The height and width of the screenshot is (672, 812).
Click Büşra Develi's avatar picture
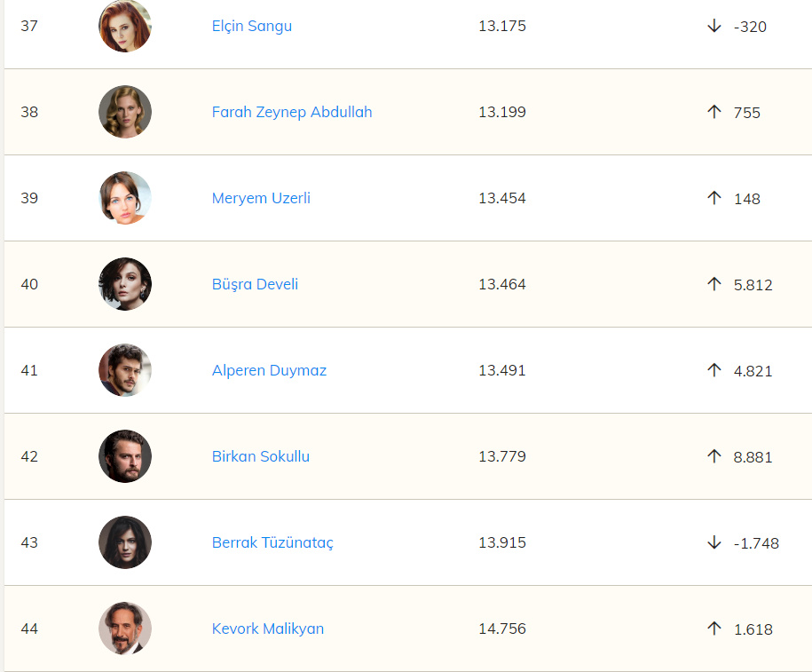coord(125,284)
